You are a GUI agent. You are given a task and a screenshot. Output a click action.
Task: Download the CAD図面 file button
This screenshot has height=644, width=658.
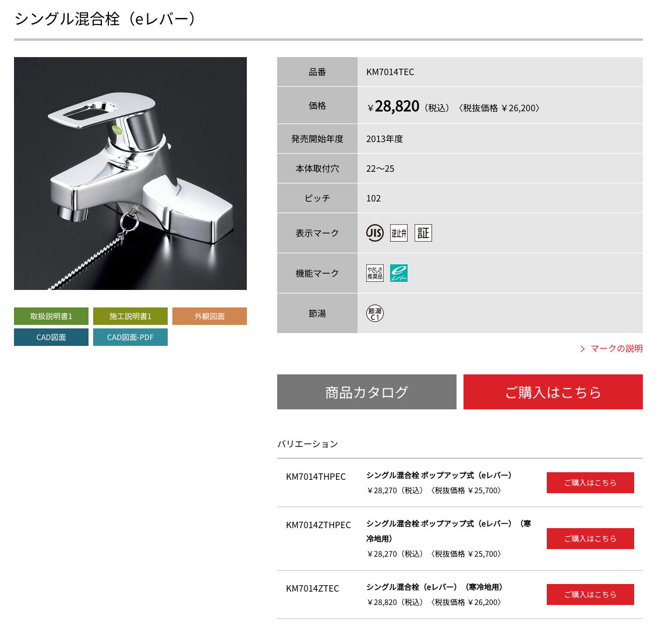[51, 337]
